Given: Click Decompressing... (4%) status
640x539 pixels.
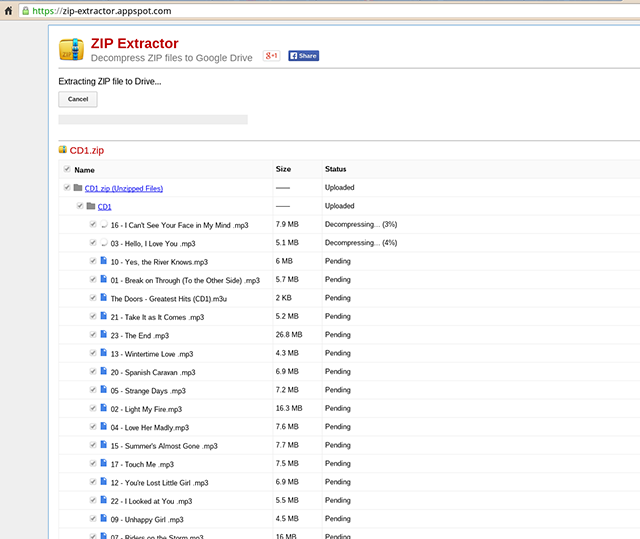Looking at the screenshot, I should click(361, 243).
